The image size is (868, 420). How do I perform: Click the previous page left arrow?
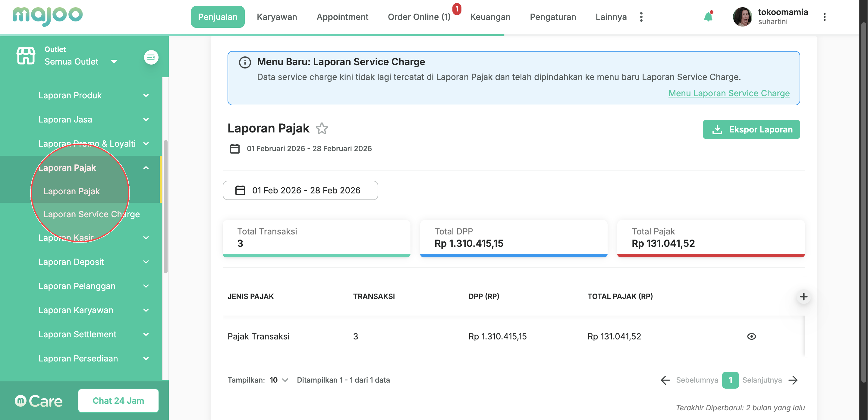pos(665,380)
